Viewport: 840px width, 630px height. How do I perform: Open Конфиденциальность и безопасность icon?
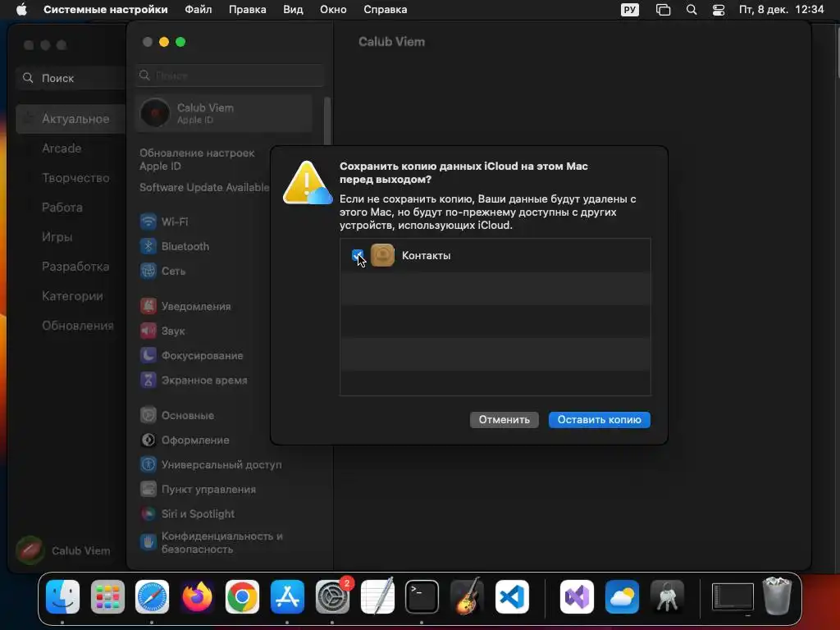pos(148,542)
